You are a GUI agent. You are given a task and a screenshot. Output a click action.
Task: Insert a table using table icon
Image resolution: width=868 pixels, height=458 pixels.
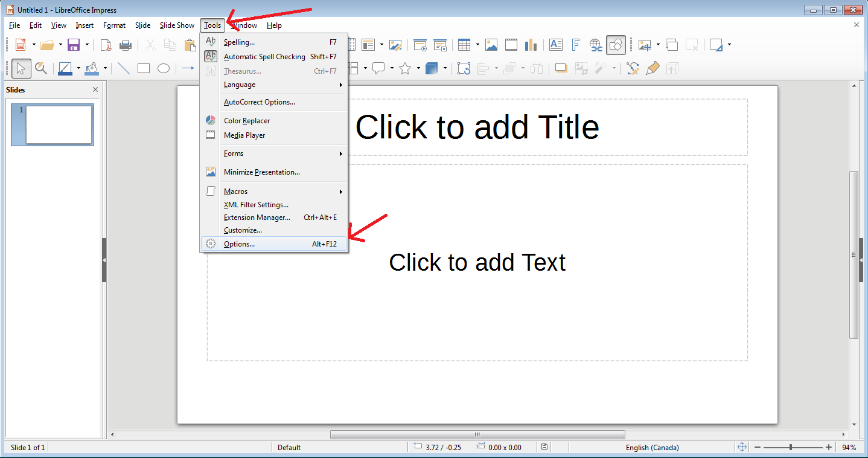[x=464, y=45]
